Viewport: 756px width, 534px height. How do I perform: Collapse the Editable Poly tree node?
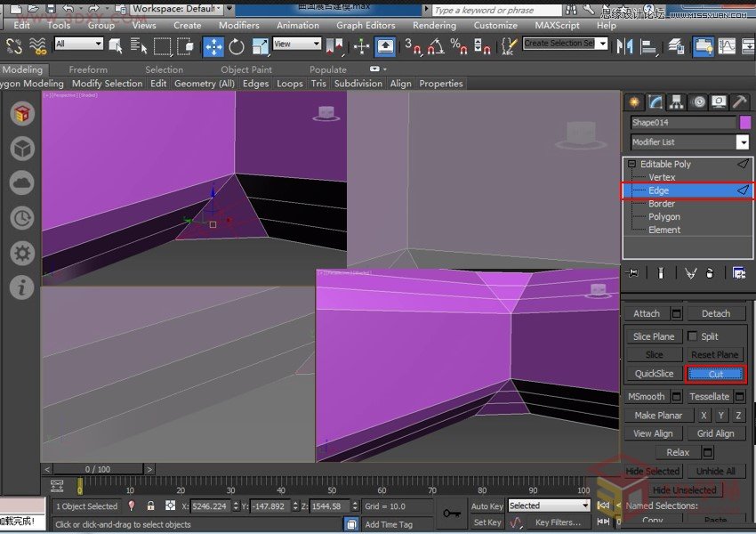pyautogui.click(x=631, y=164)
